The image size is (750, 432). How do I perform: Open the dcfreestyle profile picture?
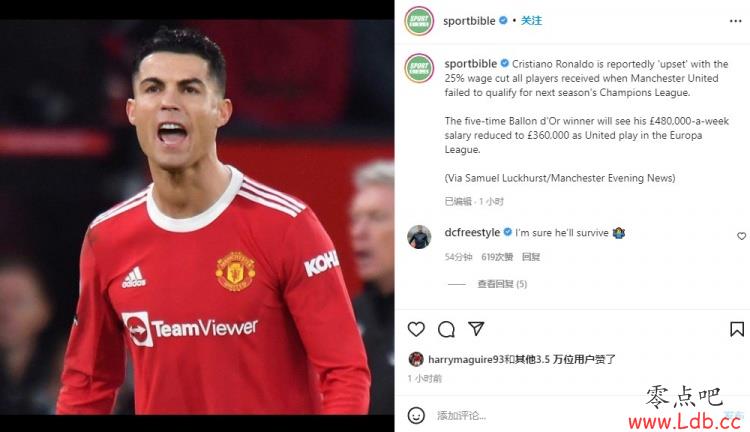pos(419,237)
